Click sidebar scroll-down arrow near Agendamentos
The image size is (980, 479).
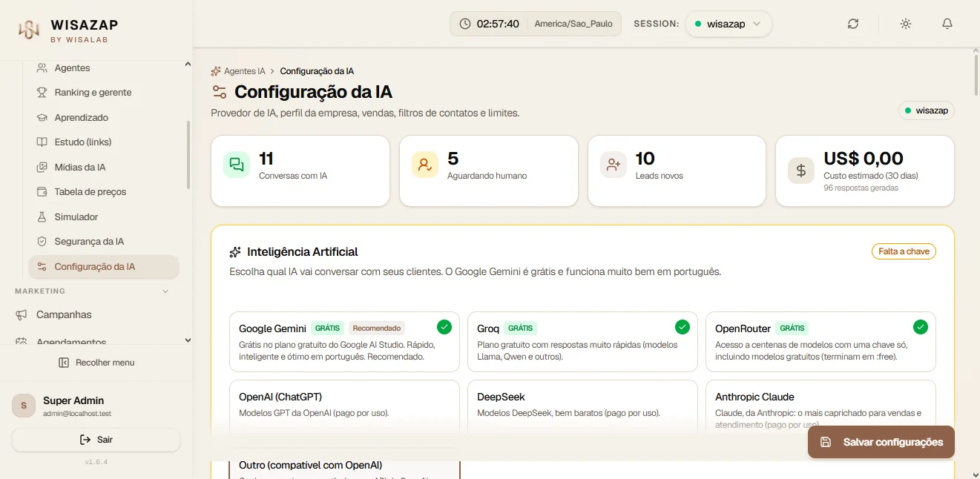pos(188,340)
